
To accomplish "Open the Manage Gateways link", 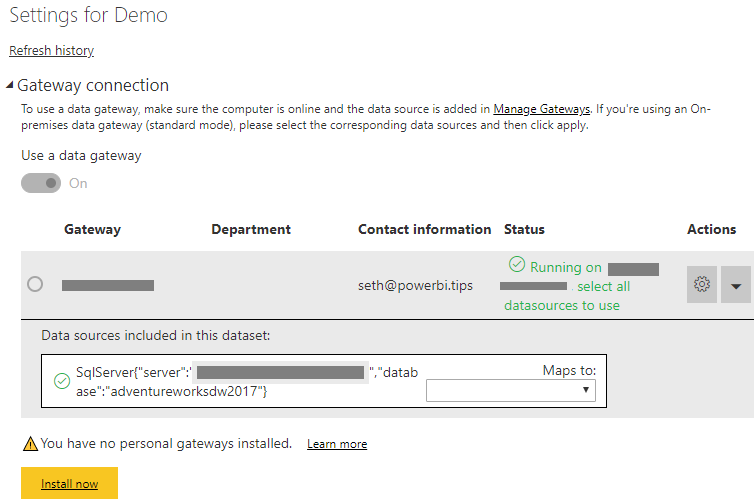I will [x=541, y=108].
